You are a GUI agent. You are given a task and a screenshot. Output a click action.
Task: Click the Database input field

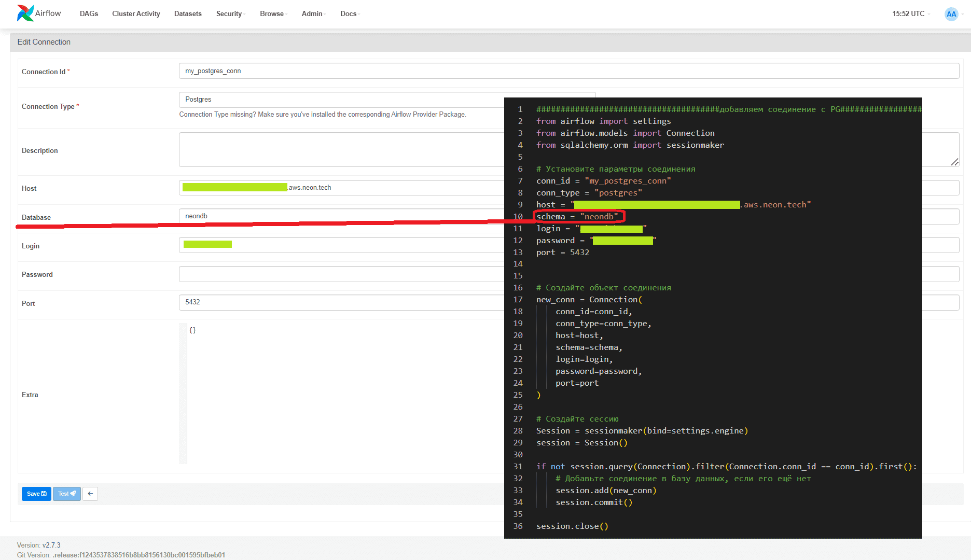[341, 216]
